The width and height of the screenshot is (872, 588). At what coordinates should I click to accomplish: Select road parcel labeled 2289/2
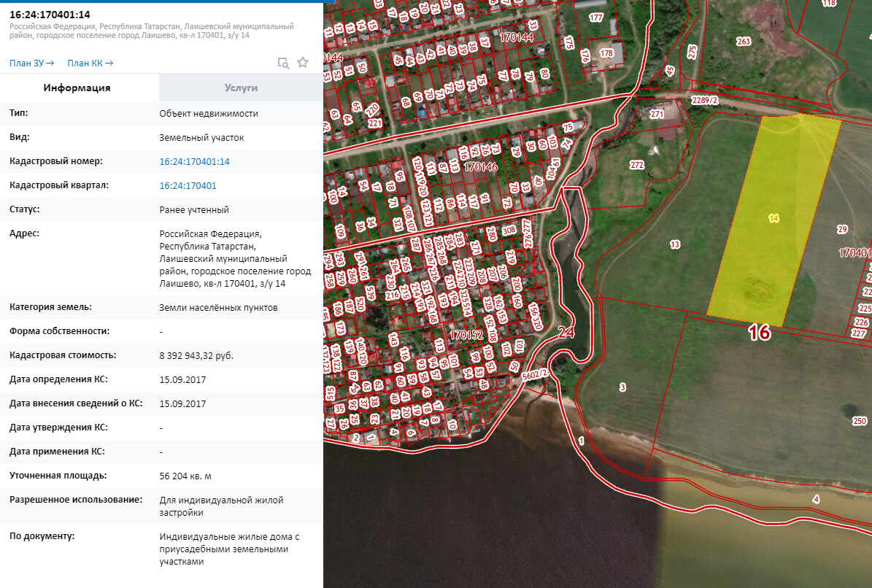point(706,100)
